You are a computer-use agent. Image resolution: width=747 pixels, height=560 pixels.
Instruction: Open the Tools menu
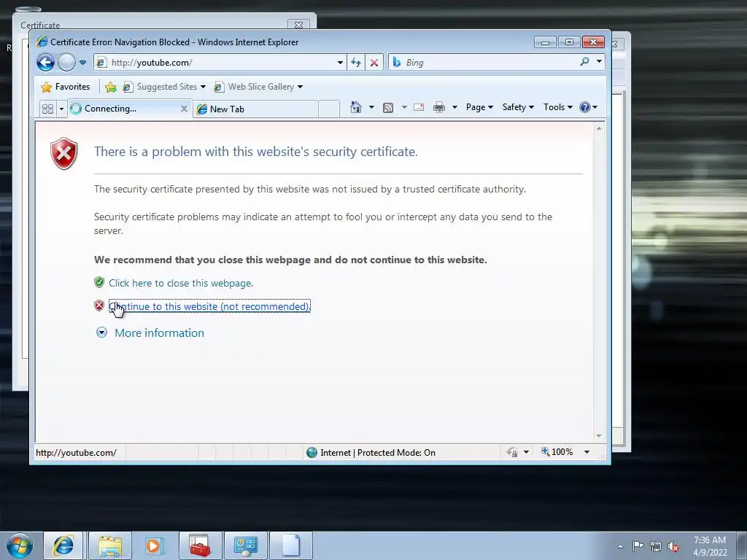pos(558,107)
